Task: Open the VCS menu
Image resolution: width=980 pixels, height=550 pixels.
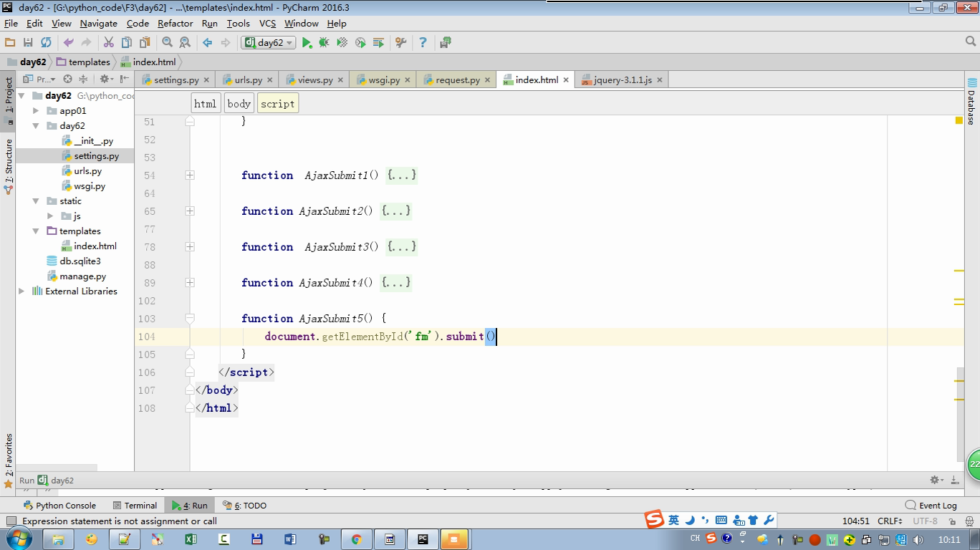Action: click(267, 23)
